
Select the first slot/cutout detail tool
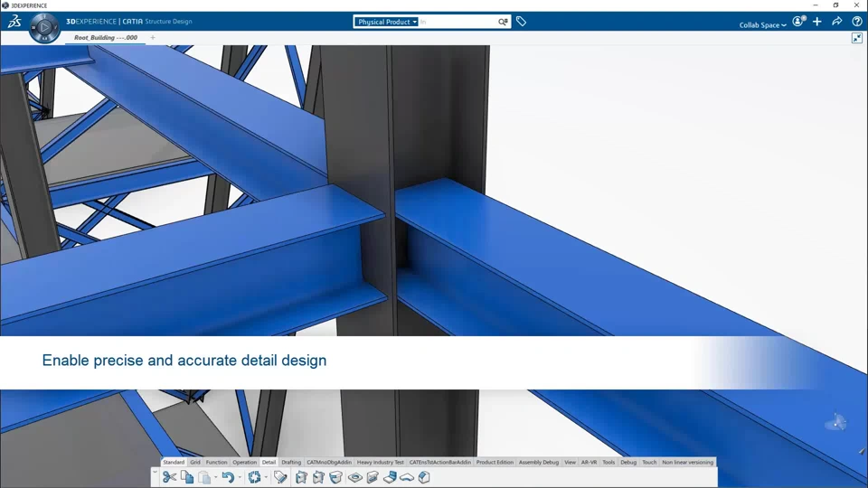click(x=301, y=477)
